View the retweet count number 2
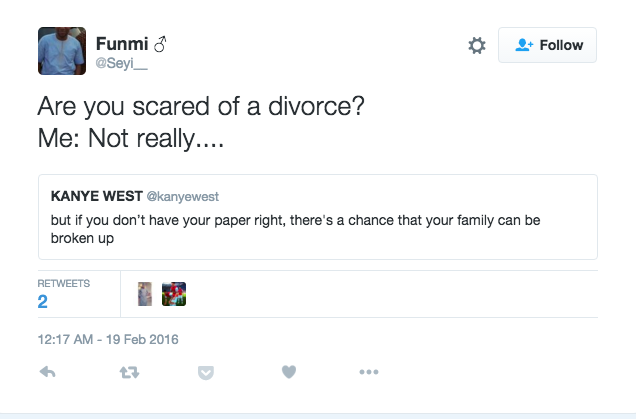The width and height of the screenshot is (636, 419). coord(43,302)
